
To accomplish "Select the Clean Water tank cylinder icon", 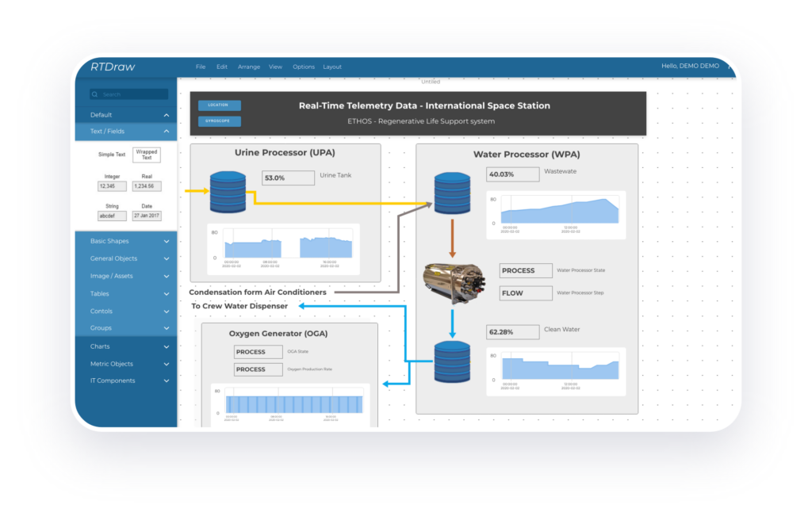I will click(452, 362).
